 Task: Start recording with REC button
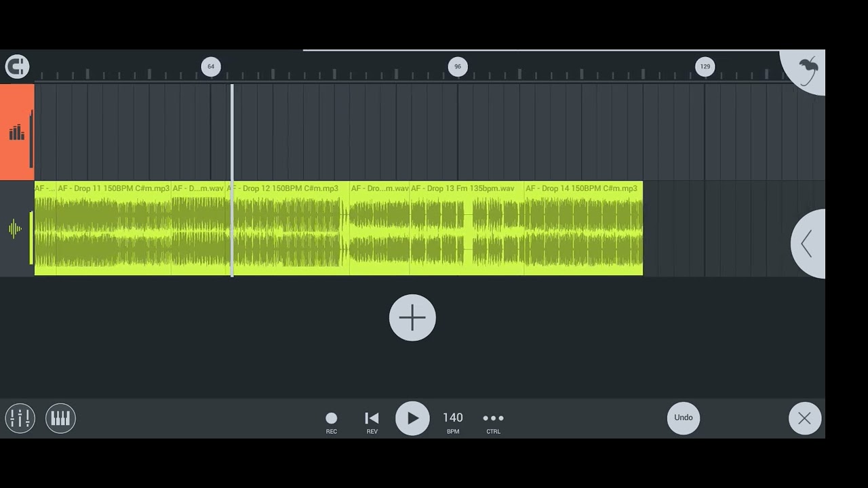click(x=331, y=422)
